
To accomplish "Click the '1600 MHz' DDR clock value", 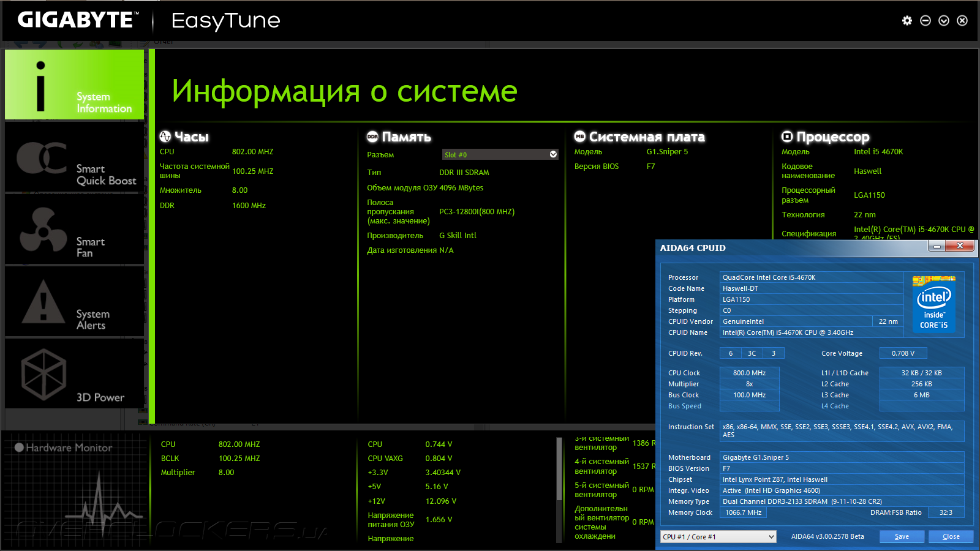I will point(249,206).
